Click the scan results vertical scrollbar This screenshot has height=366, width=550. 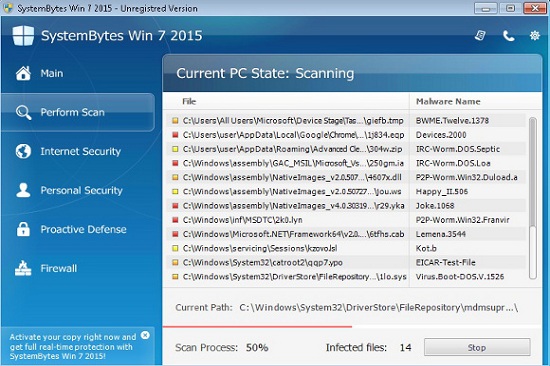pyautogui.click(x=532, y=198)
